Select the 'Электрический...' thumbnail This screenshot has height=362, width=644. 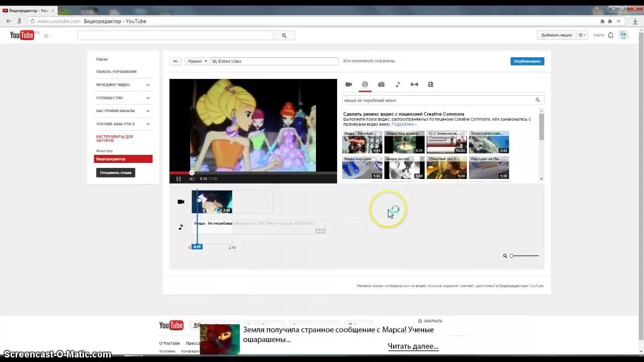click(x=489, y=142)
